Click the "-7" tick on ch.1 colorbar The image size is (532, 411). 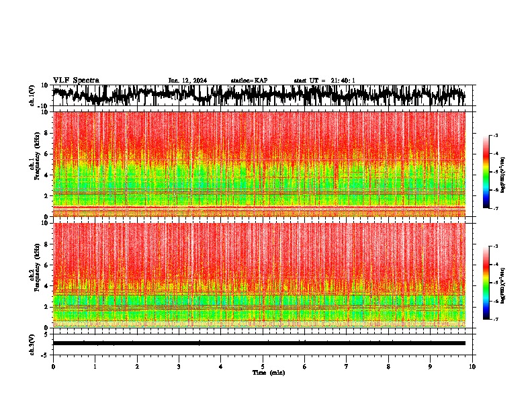point(496,208)
